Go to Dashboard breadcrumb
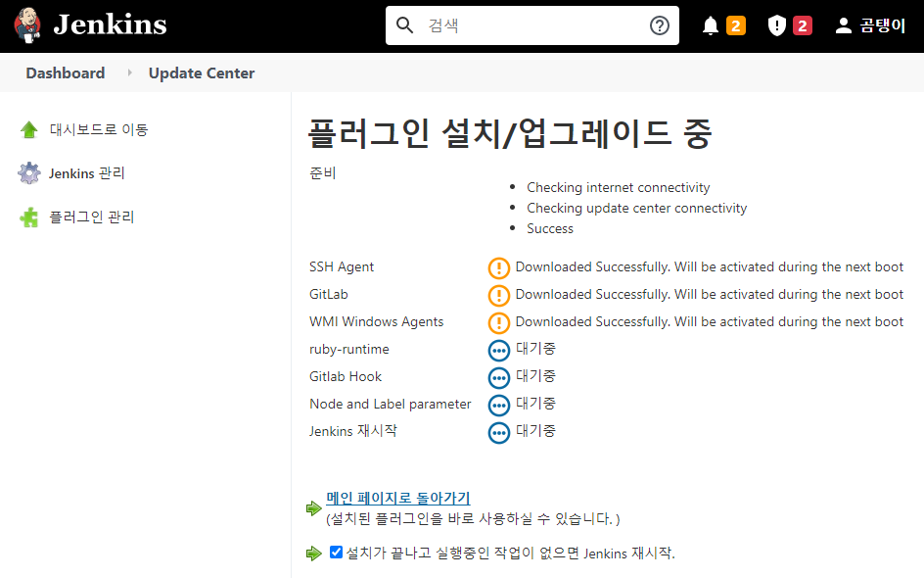This screenshot has height=578, width=924. coord(66,73)
